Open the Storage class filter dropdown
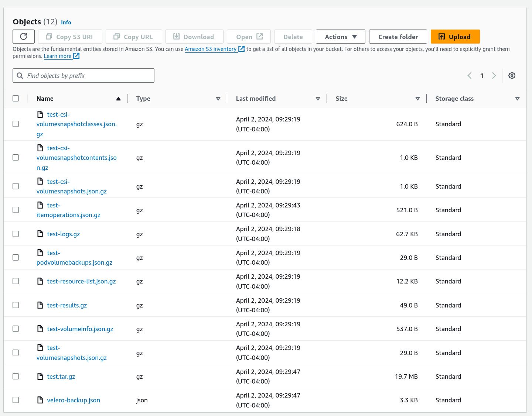532x416 pixels. coord(517,99)
